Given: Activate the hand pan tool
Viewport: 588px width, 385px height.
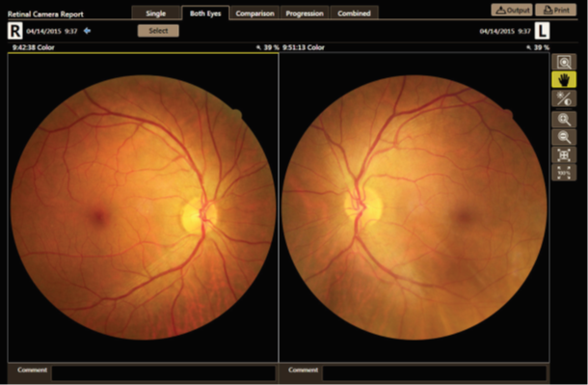Looking at the screenshot, I should (x=564, y=79).
